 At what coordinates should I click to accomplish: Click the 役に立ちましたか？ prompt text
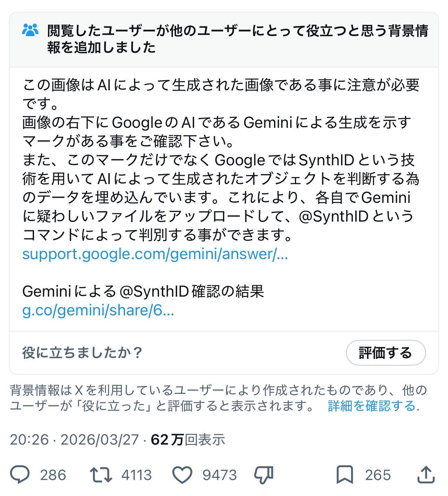[83, 353]
